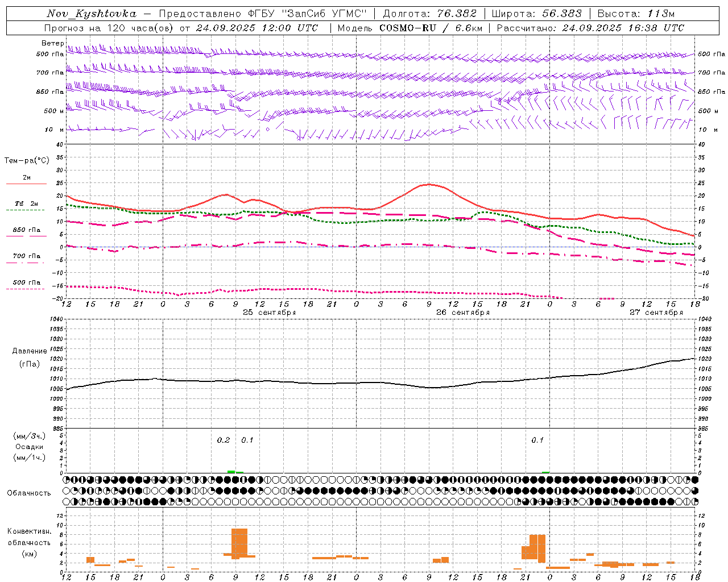Click the (мм/3ч.) precipitation unit label
Viewport: 728px width, 582px height.
click(30, 436)
